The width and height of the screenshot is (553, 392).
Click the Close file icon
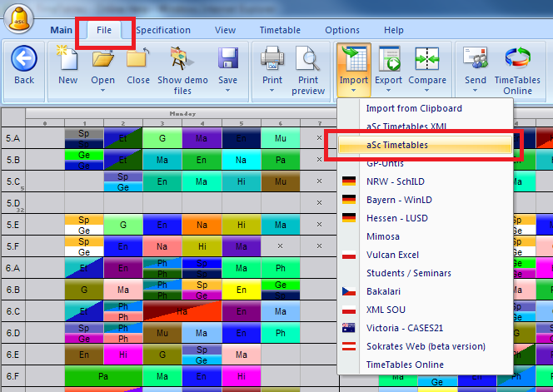coord(138,60)
